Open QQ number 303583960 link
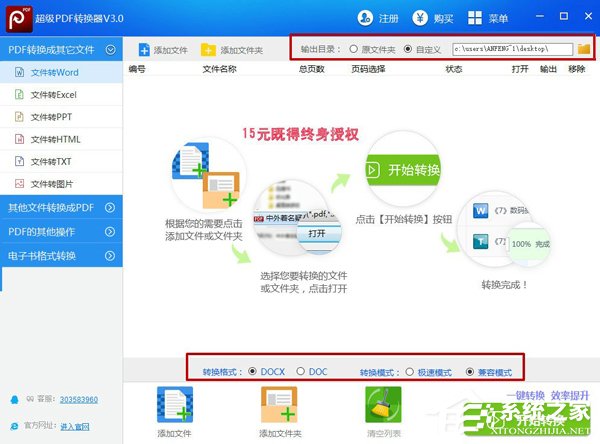 78,400
